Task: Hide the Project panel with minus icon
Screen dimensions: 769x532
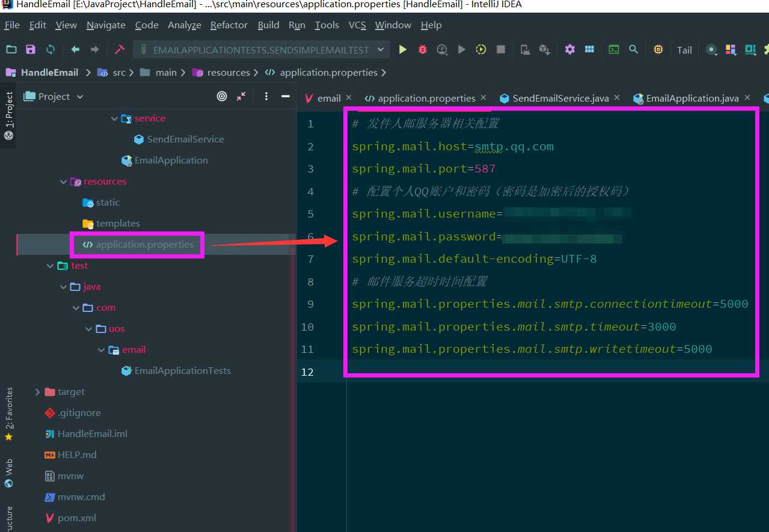Action: pos(286,96)
